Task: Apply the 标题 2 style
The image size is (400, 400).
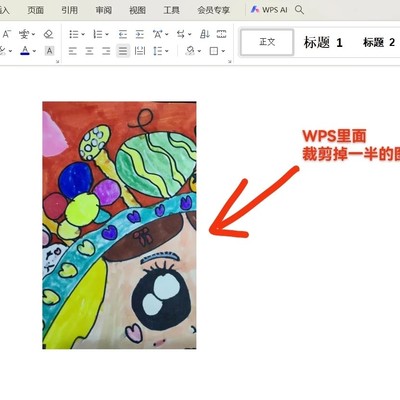Action: point(379,42)
